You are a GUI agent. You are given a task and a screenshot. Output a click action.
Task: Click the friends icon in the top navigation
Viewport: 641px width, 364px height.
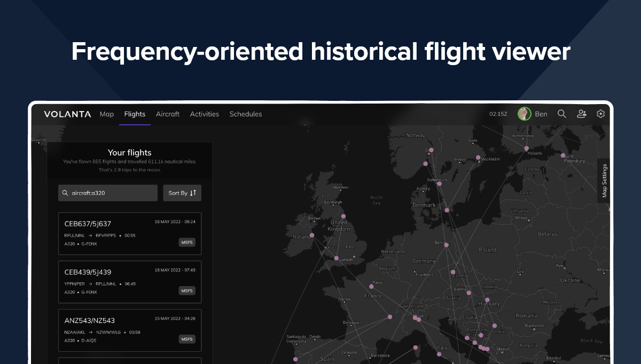582,114
